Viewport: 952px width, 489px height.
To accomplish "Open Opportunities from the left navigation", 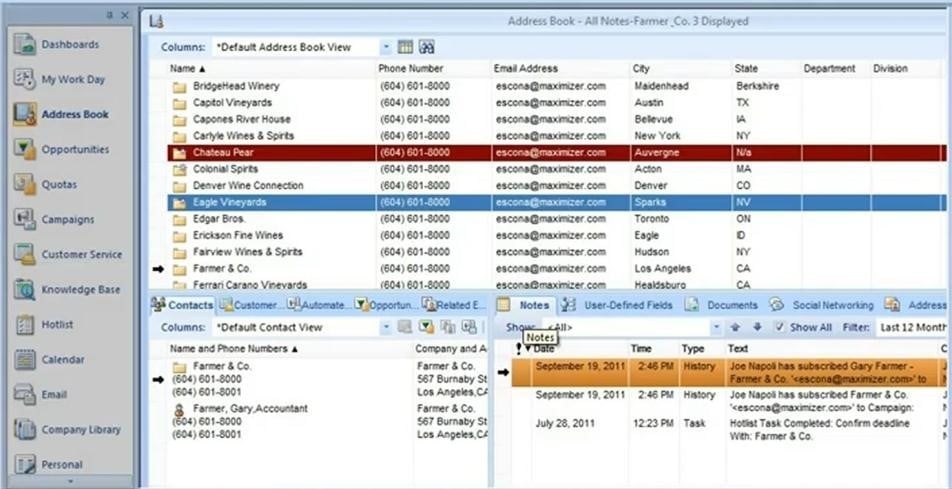I will click(x=75, y=150).
